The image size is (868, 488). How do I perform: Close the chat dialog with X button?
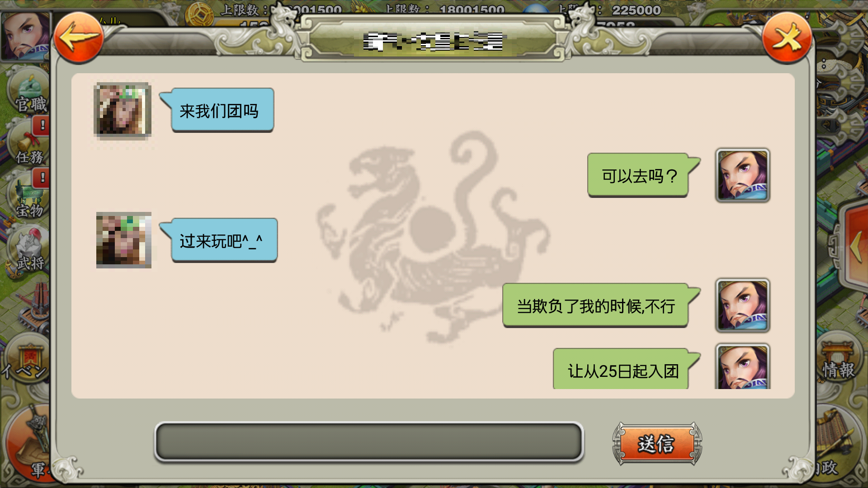click(787, 38)
